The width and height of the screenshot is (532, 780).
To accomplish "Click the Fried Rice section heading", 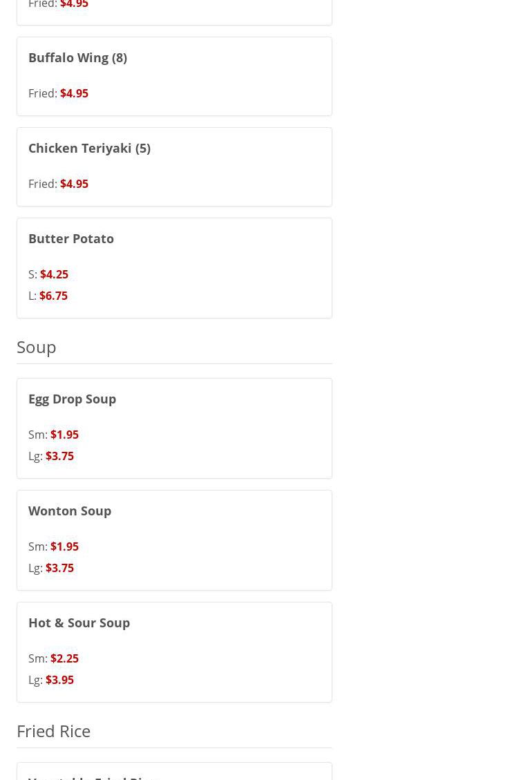I will pos(53,730).
